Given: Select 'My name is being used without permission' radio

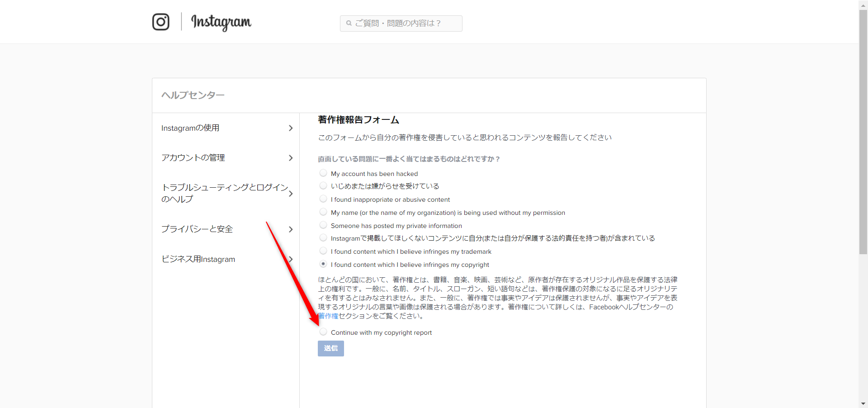Looking at the screenshot, I should [323, 212].
